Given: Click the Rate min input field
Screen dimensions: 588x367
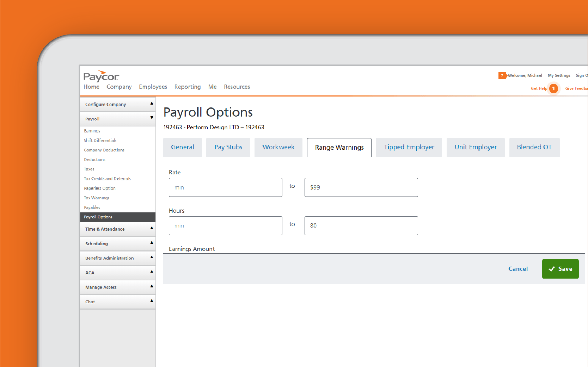Looking at the screenshot, I should [x=226, y=187].
